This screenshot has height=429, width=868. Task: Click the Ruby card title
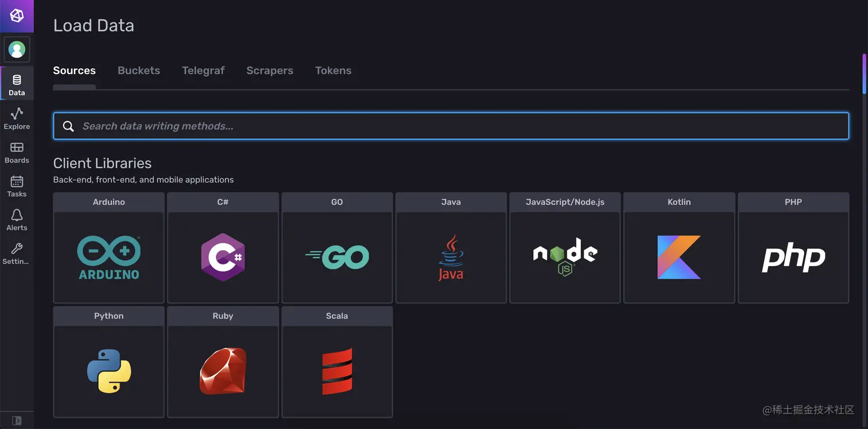pos(223,316)
